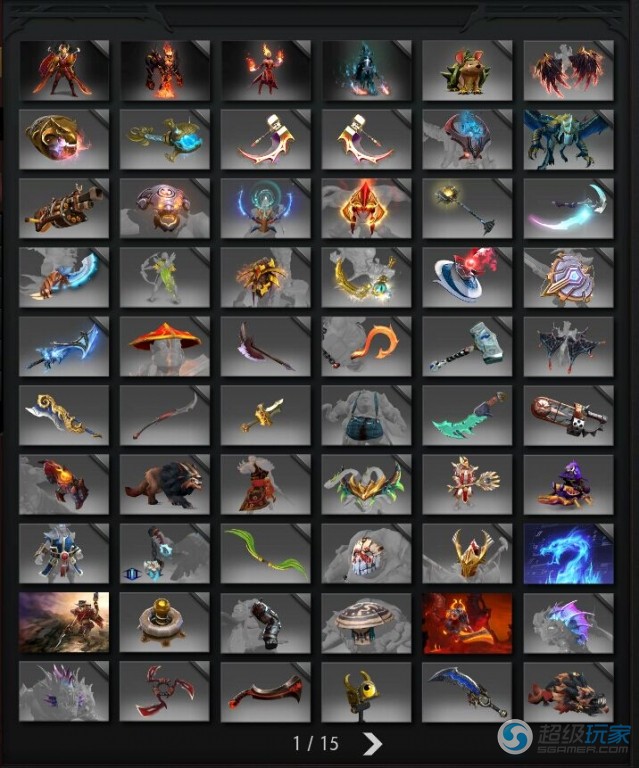Viewport: 639px width, 768px height.
Task: Choose the blue winged dragon mount item
Action: tap(568, 140)
